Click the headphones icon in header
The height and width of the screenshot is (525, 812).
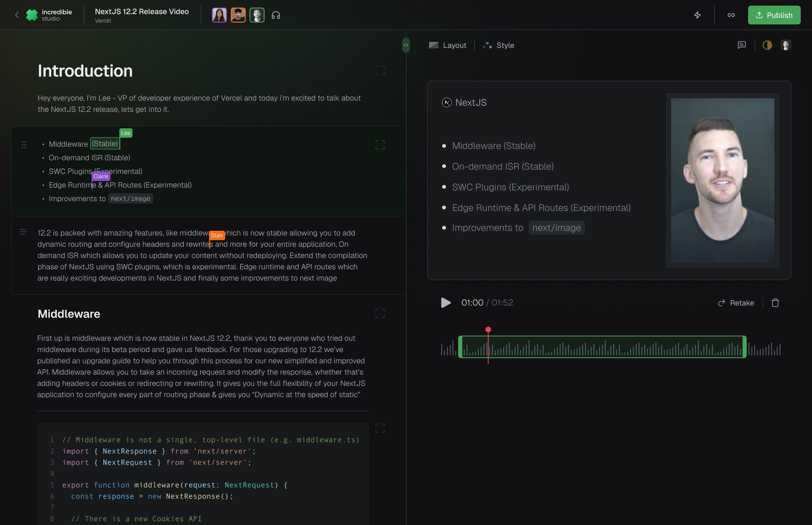[276, 16]
